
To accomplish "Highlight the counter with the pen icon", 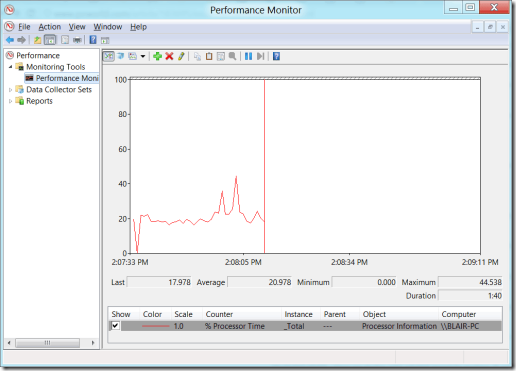I will pyautogui.click(x=181, y=56).
